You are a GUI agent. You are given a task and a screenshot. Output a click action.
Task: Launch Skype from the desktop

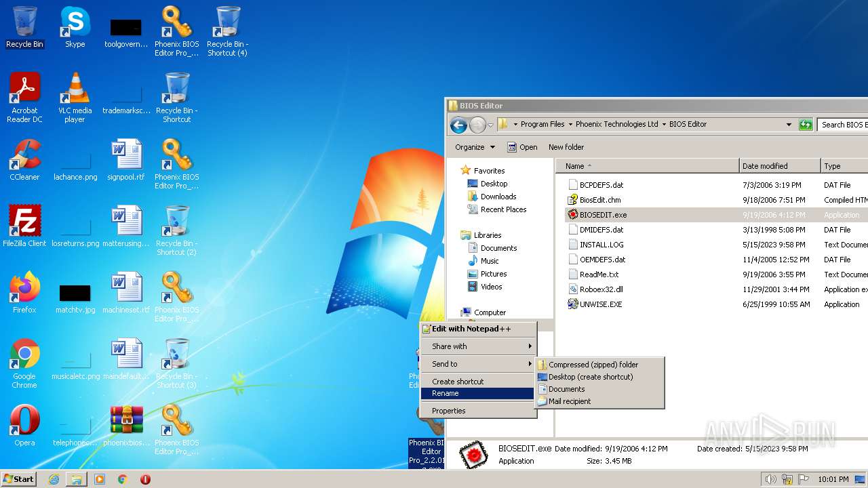pos(75,28)
